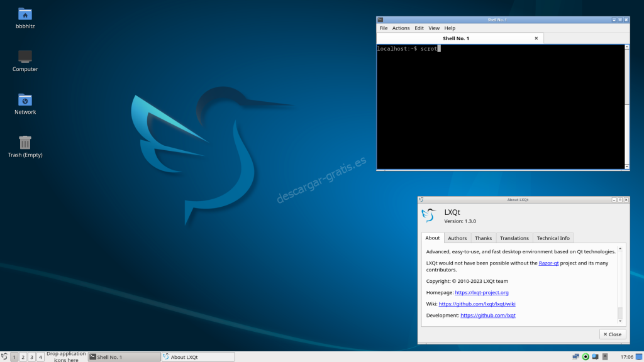644x362 pixels.
Task: Switch to virtual desktop 4
Action: pyautogui.click(x=40, y=357)
